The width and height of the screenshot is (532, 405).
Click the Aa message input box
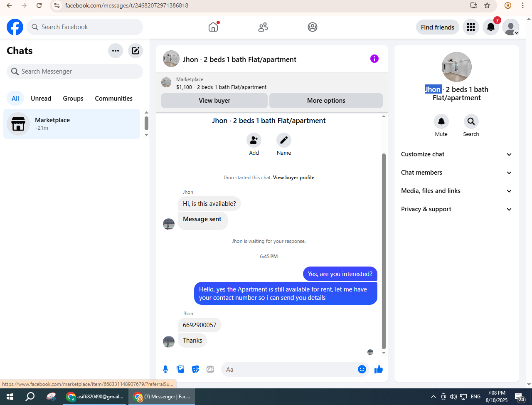click(x=290, y=369)
